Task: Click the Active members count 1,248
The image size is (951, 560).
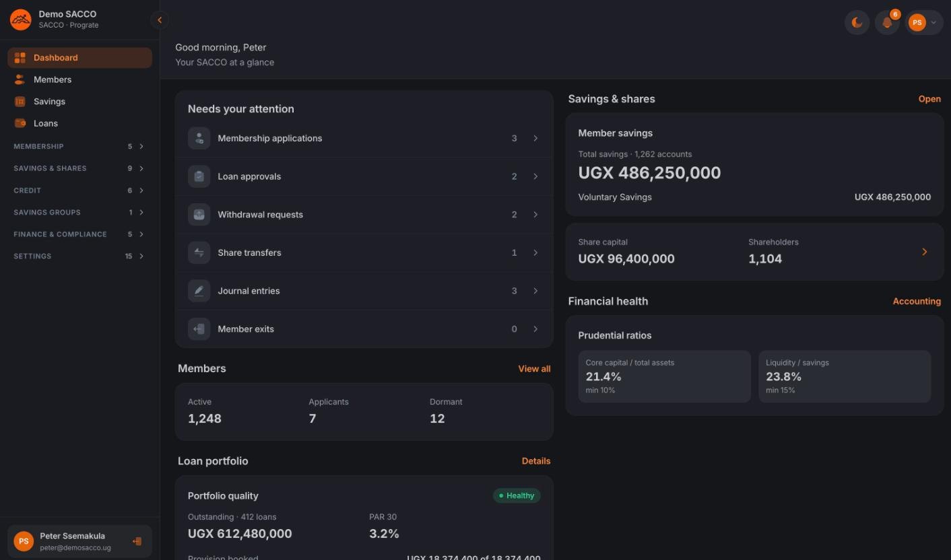Action: pyautogui.click(x=205, y=419)
